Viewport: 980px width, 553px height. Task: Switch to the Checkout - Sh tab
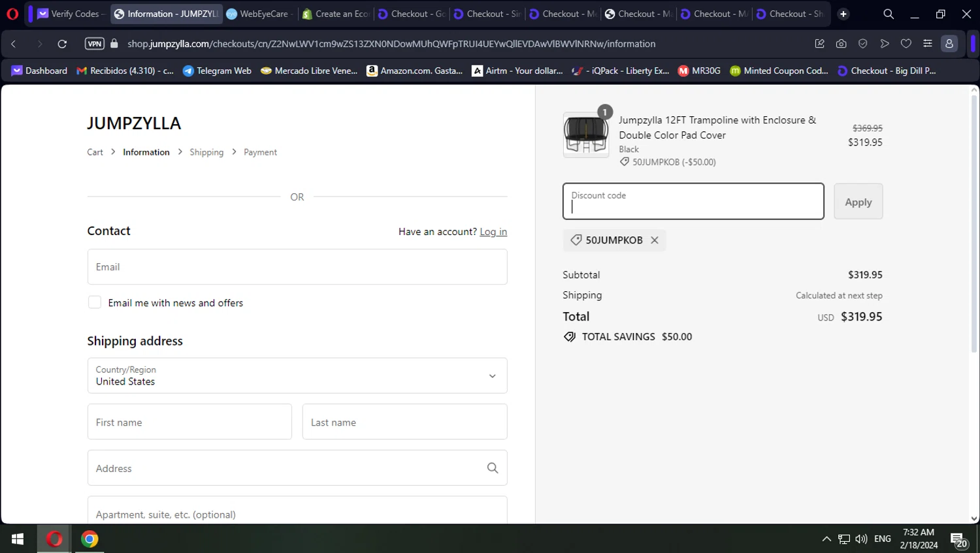click(x=790, y=14)
